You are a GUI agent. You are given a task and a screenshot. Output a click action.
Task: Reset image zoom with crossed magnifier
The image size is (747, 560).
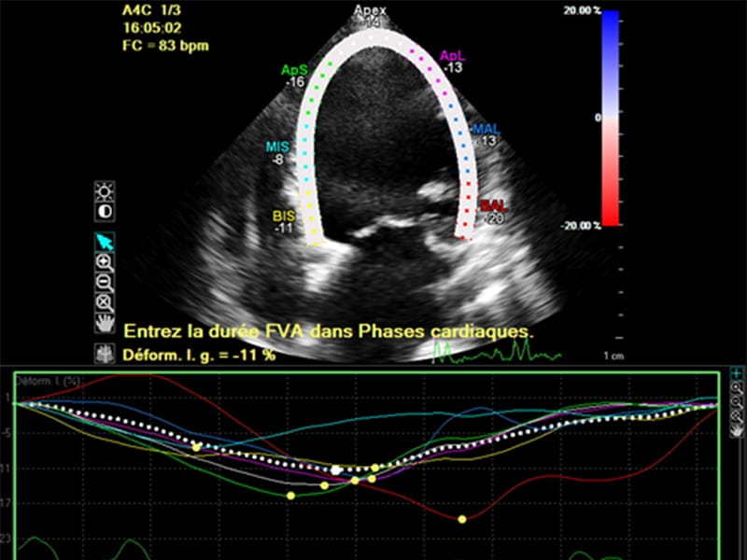click(106, 302)
